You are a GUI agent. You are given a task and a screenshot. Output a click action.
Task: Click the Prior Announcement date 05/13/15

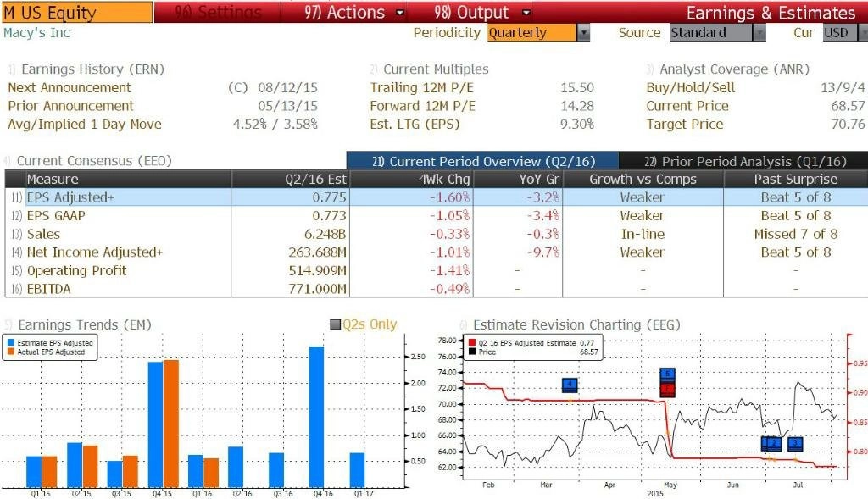point(287,106)
